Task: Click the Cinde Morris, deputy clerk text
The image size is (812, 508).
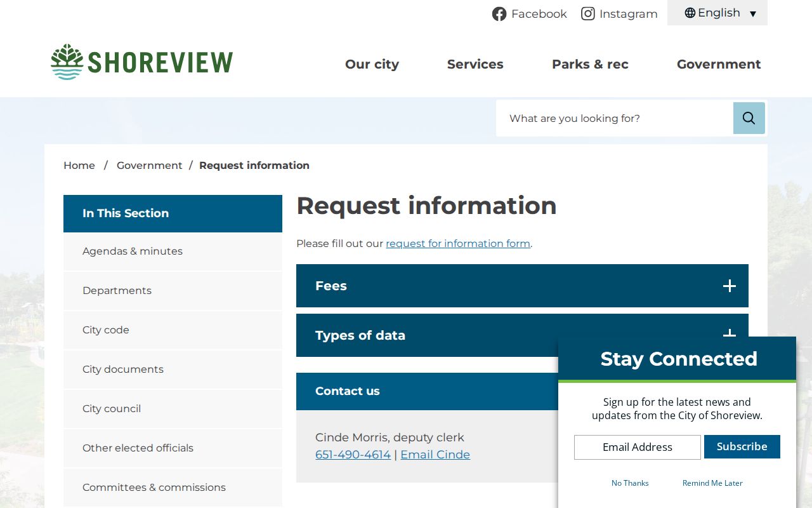Action: pos(390,438)
